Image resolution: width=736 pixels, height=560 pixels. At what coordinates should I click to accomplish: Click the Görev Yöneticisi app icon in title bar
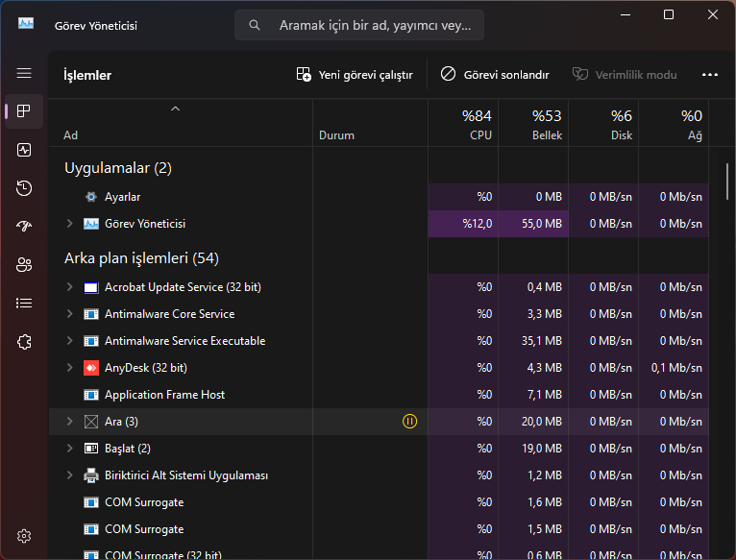pos(26,23)
